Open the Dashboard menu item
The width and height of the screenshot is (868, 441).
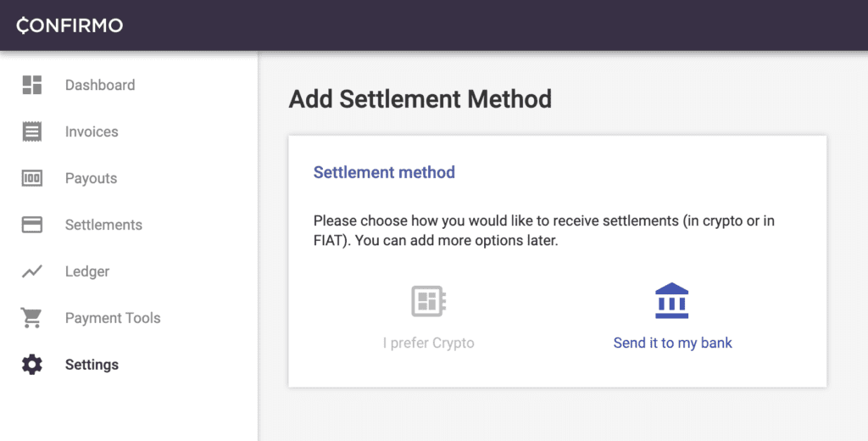pos(100,85)
